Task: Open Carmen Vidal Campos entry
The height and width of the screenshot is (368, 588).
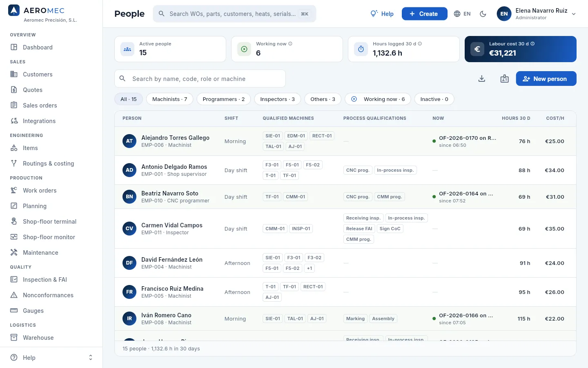Action: click(345, 229)
